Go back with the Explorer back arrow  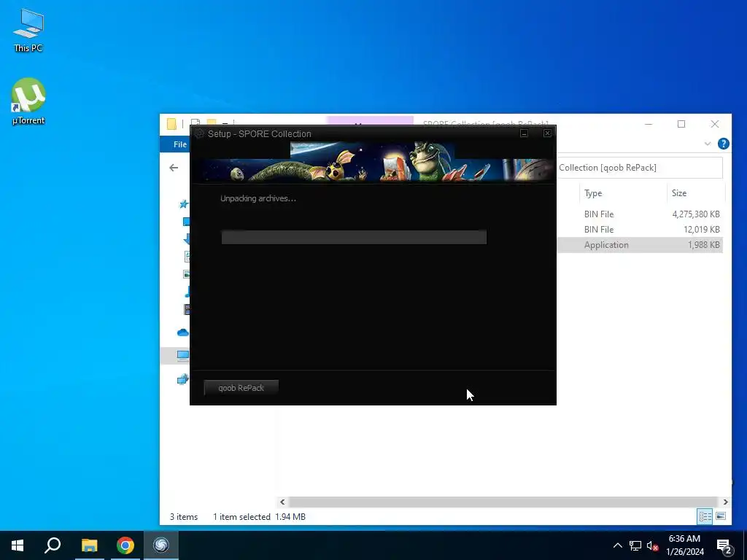point(174,168)
